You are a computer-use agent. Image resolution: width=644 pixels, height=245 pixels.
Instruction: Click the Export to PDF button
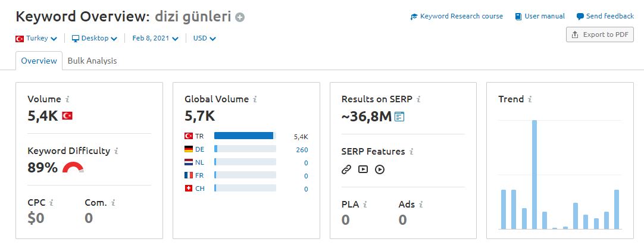click(x=599, y=34)
